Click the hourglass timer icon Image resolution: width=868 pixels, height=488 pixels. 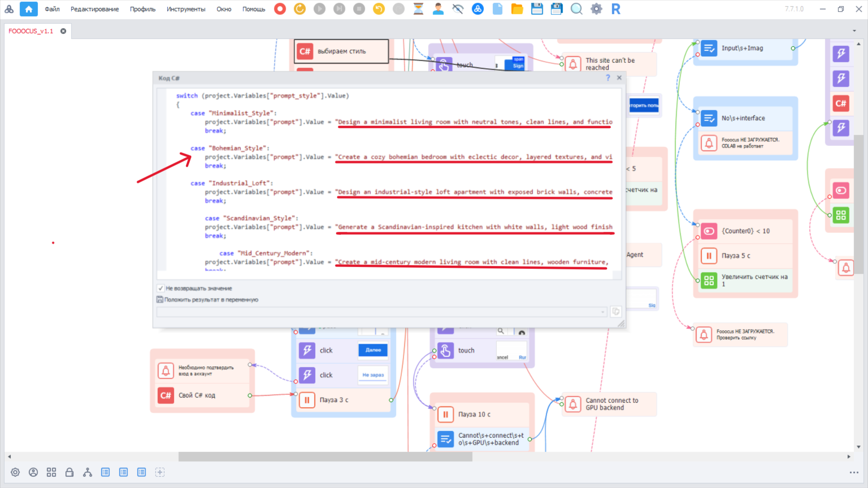[x=418, y=9]
